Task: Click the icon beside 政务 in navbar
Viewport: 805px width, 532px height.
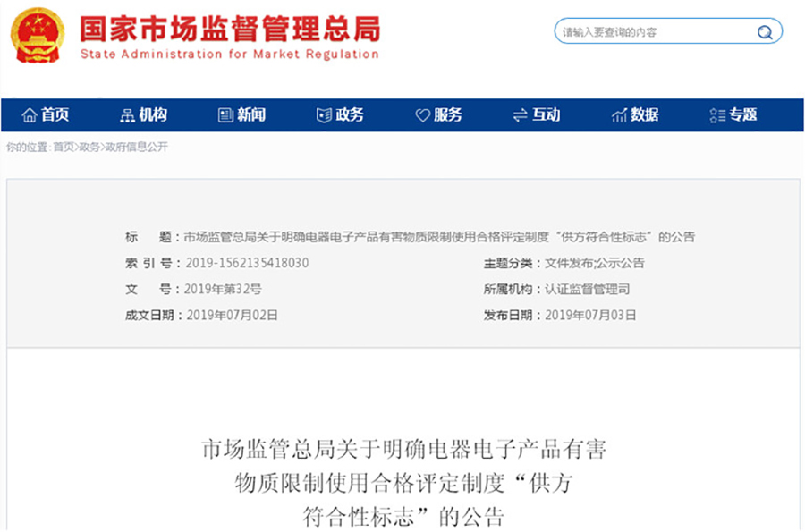Action: 324,115
